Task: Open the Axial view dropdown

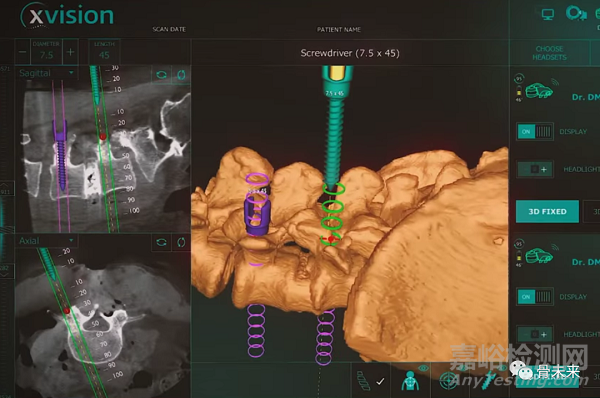Action: click(x=46, y=240)
